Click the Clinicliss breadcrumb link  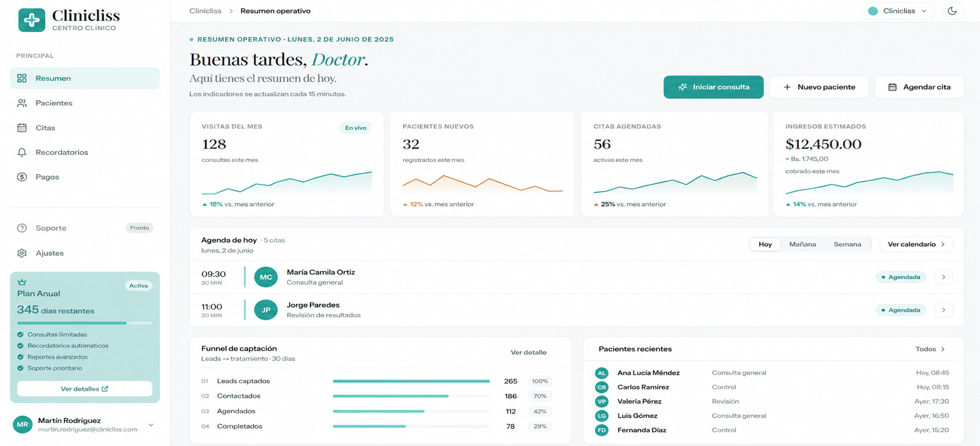[x=205, y=11]
